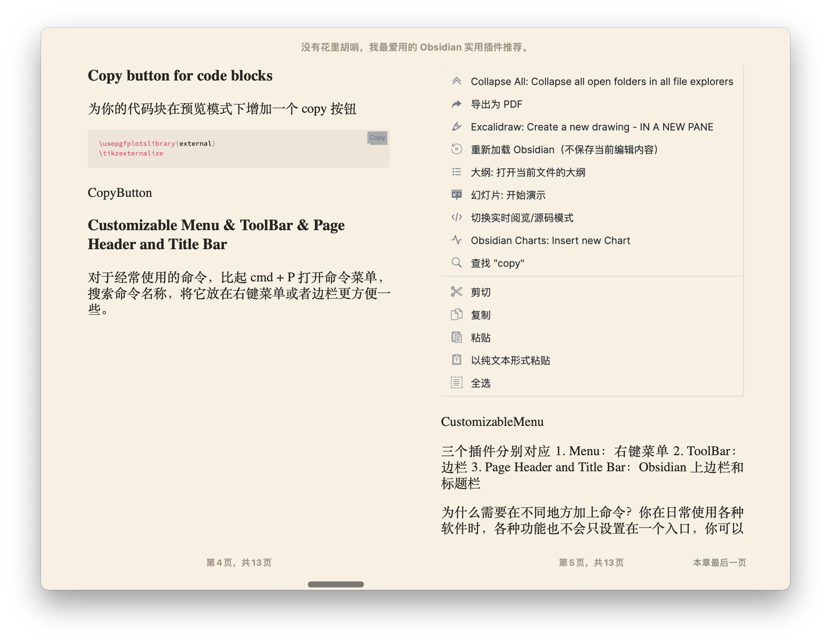Choose 复制 in context menu
This screenshot has width=831, height=644.
pos(592,315)
